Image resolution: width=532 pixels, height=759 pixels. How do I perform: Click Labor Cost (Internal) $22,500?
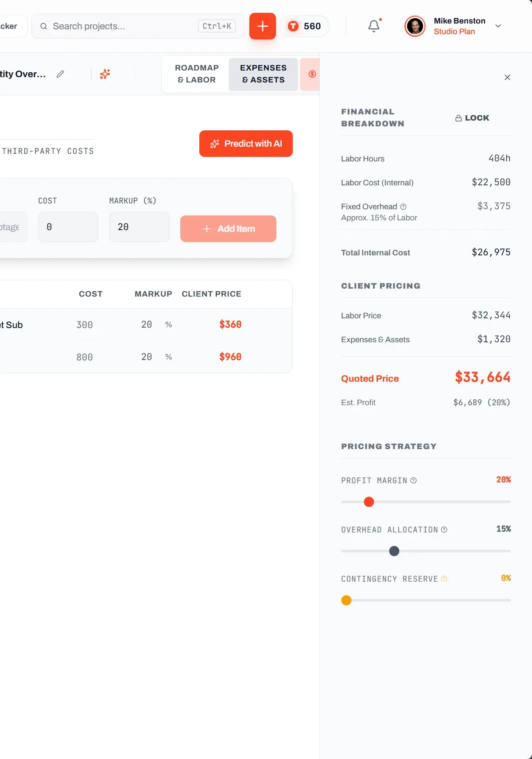pos(491,182)
